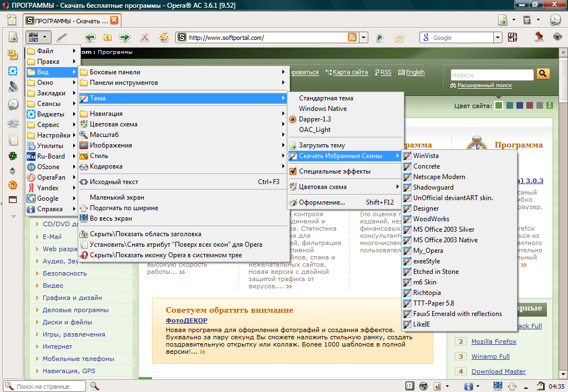Select the green site color swatch
This screenshot has width=568, height=392.
click(x=499, y=105)
